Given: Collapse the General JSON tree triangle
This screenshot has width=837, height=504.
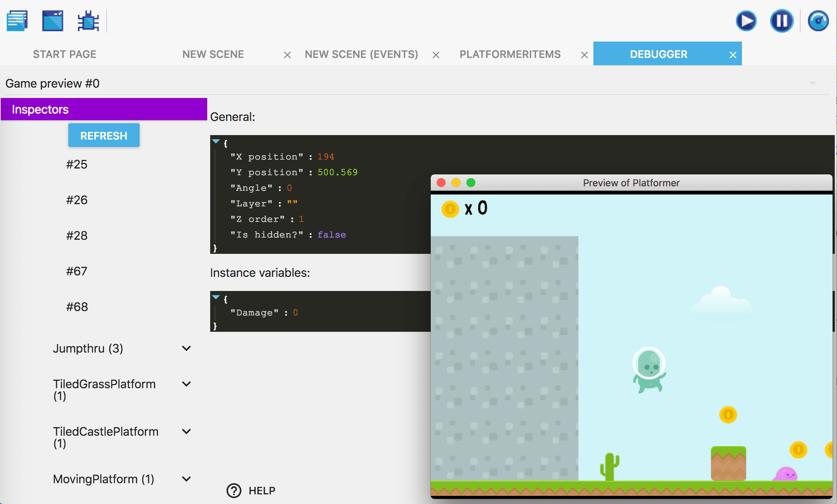Looking at the screenshot, I should click(x=216, y=141).
